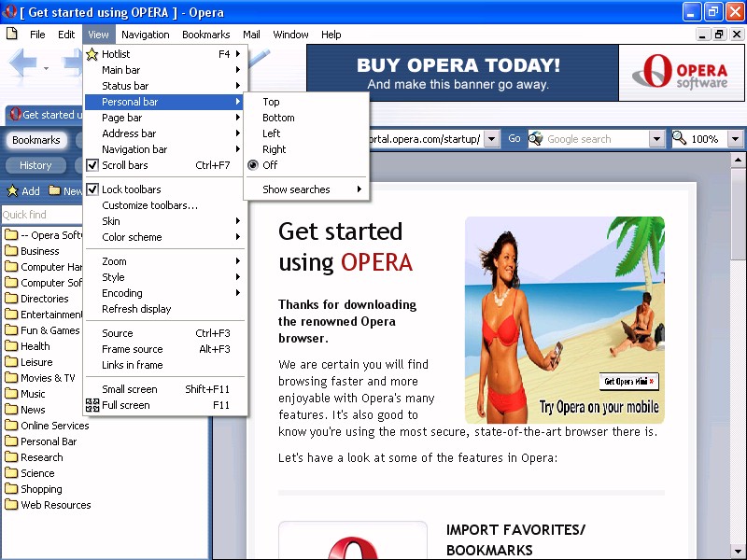The width and height of the screenshot is (747, 560).
Task: Click the page URL address field
Action: click(x=427, y=139)
